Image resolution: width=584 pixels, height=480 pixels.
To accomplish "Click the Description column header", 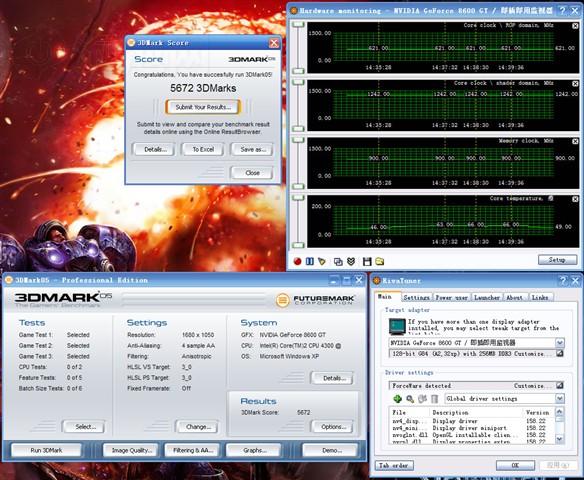I will (476, 412).
